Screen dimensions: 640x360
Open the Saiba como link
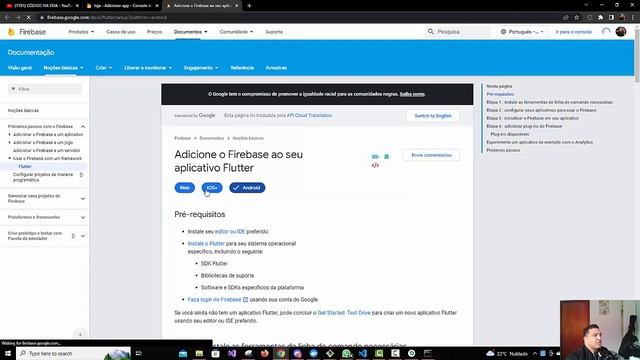coord(412,94)
